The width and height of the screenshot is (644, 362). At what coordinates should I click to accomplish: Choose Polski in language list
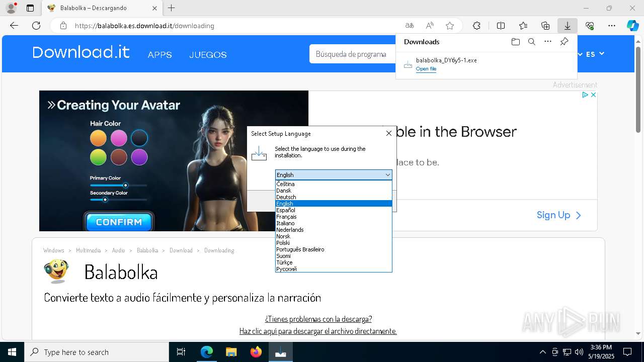(x=334, y=243)
